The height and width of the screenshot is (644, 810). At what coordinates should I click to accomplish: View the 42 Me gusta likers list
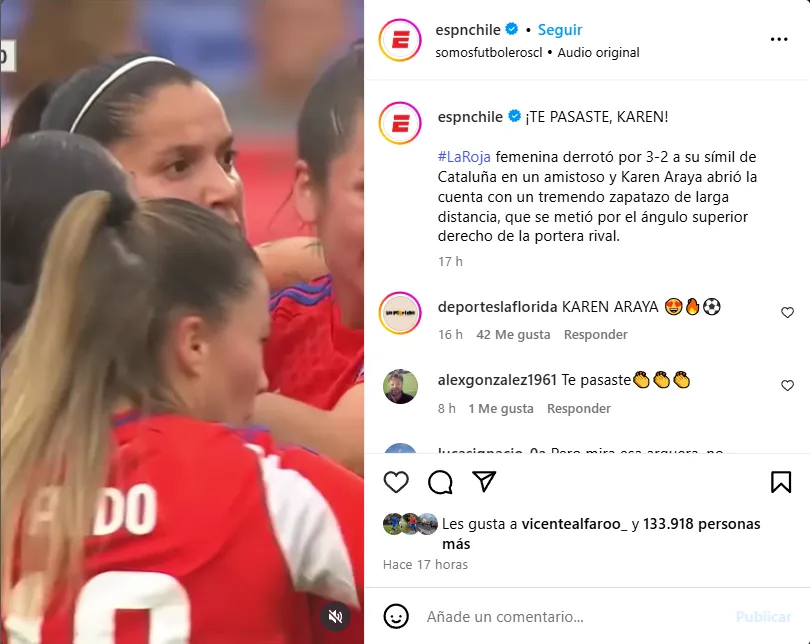click(x=513, y=335)
